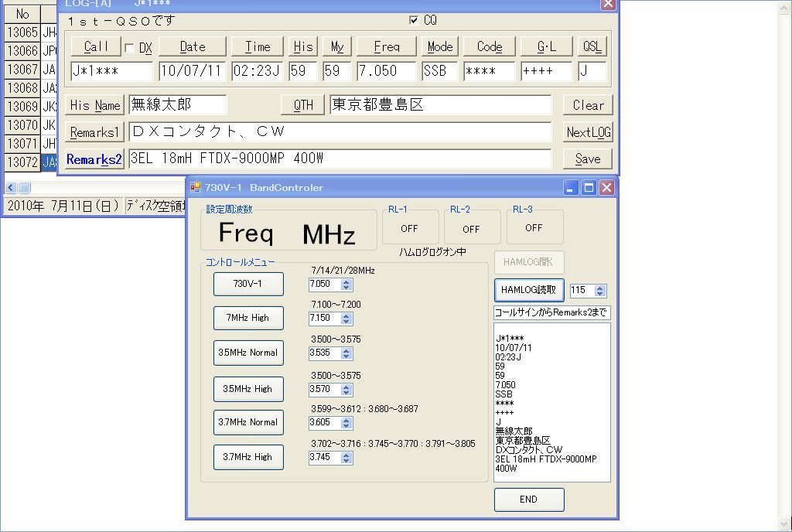This screenshot has width=792, height=532.
Task: Click the Date label button
Action: pyautogui.click(x=193, y=46)
